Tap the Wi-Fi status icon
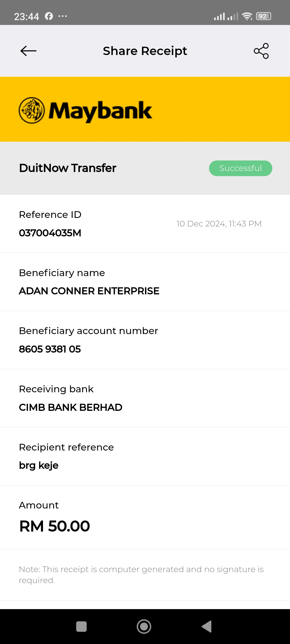The width and height of the screenshot is (290, 644). point(247,16)
